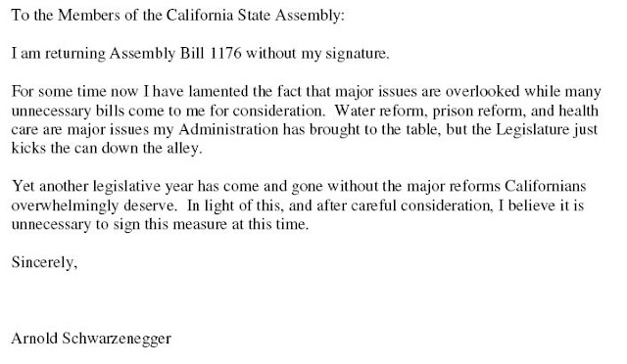
Task: Click the words 'without my signature'
Action: coord(316,54)
